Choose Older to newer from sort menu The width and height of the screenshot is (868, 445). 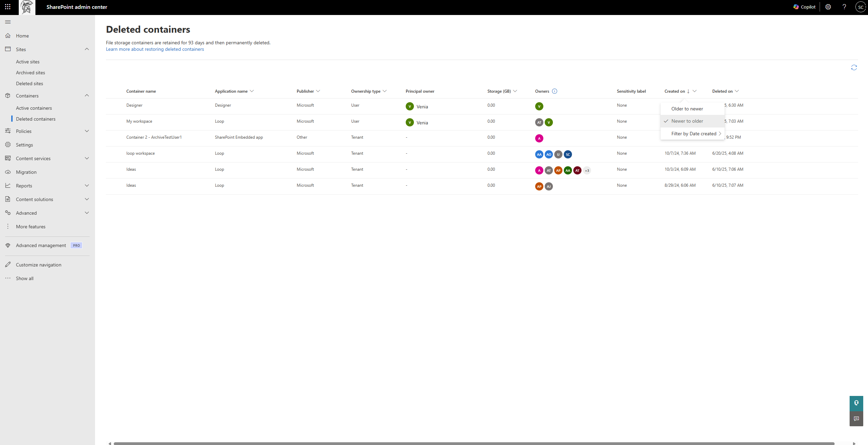[x=687, y=108]
